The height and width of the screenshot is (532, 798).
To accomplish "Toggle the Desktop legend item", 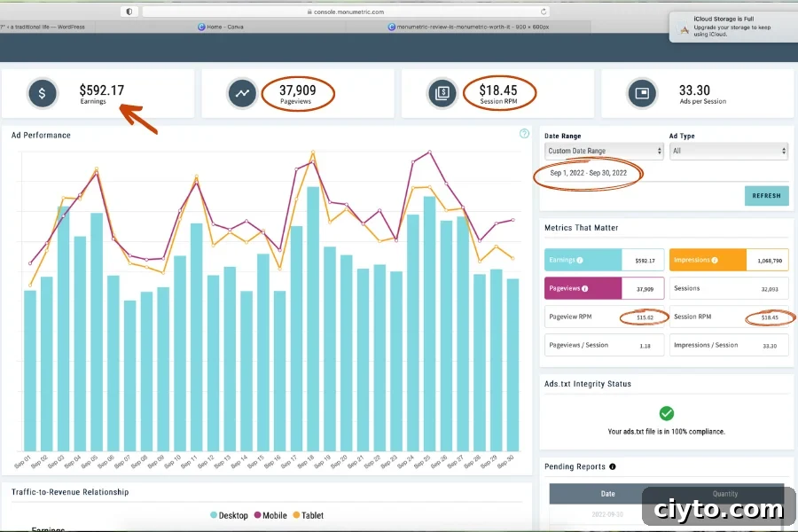I will point(229,515).
